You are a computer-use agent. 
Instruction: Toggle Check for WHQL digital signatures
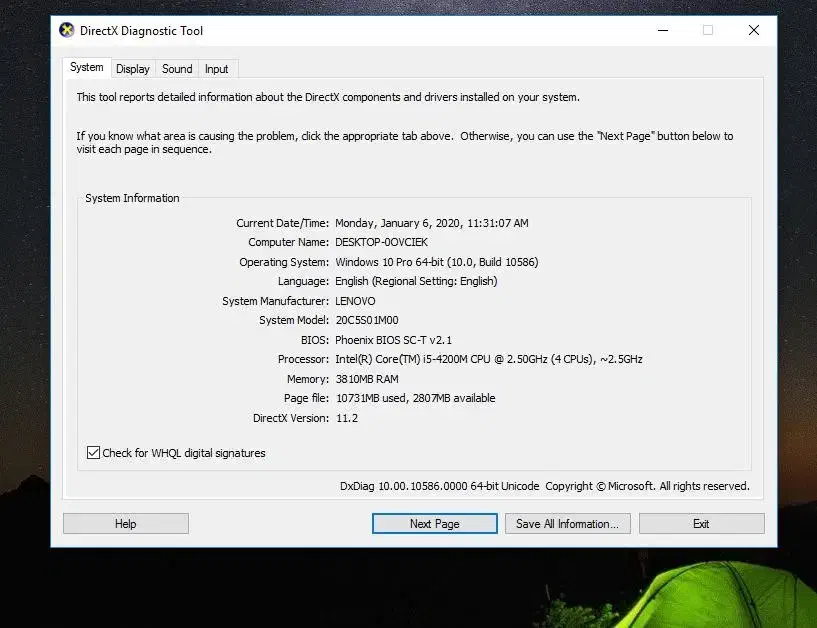(x=94, y=453)
